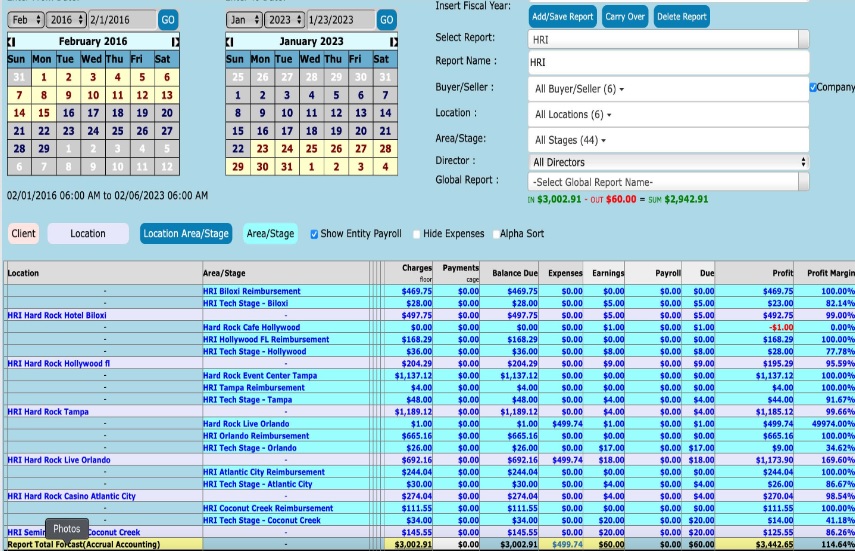
Task: Expand All Locations (6) dropdown
Action: pos(668,115)
